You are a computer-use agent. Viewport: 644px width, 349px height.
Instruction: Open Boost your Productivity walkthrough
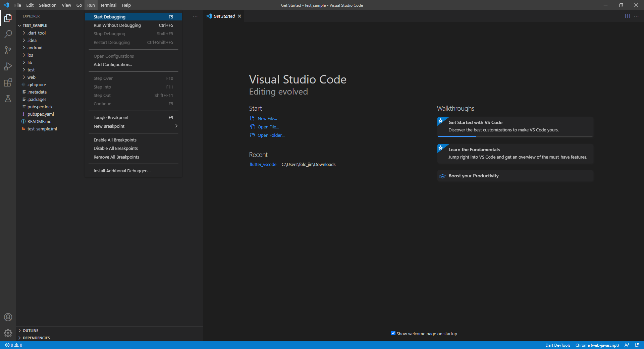tap(515, 176)
